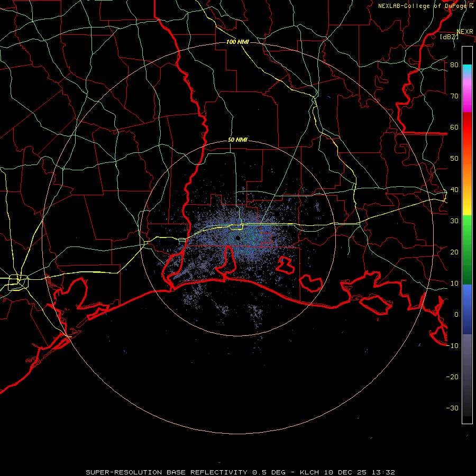Screen dimensions: 476x476
Task: Click the -10 value on dBZ scale
Action: [452, 346]
